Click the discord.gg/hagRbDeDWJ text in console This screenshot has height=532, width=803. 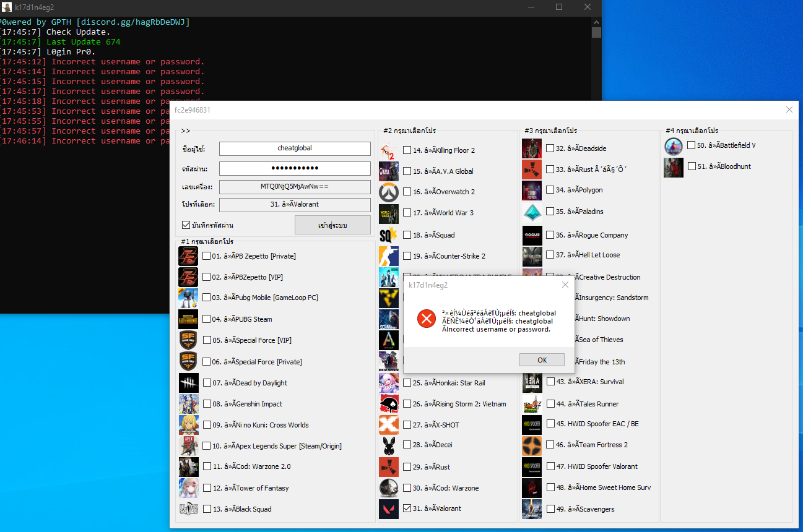[133, 22]
